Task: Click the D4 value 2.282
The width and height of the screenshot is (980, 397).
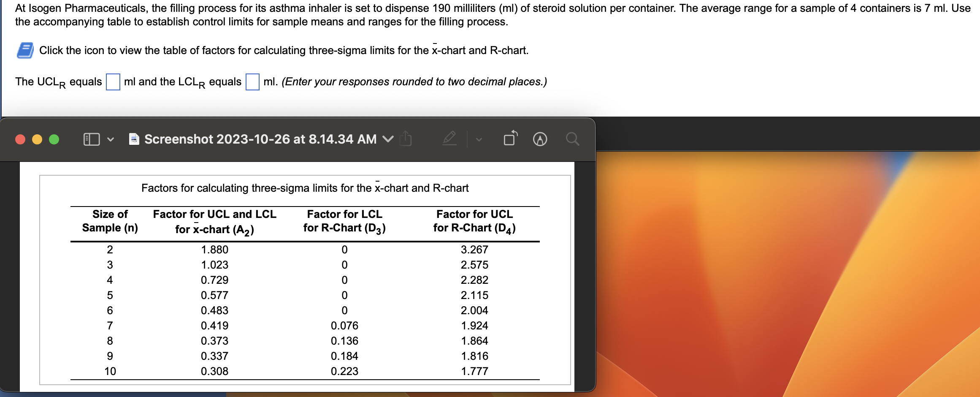Action: 474,280
